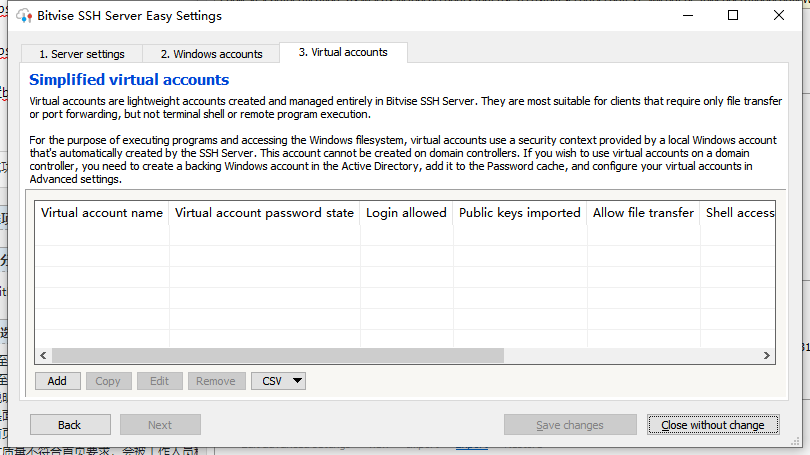Open the CSV dropdown menu

tap(278, 381)
